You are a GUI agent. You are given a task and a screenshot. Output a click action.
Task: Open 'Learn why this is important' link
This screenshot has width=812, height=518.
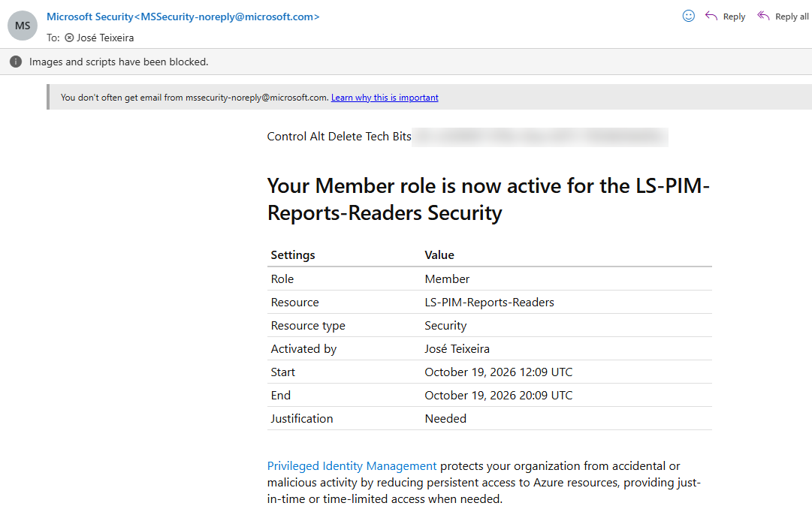(385, 98)
